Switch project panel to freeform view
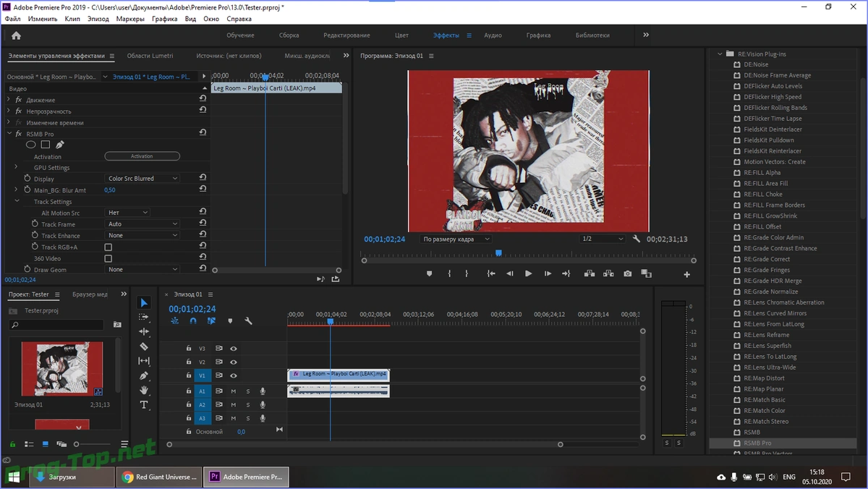Viewport: 868px width, 489px height. pos(61,444)
